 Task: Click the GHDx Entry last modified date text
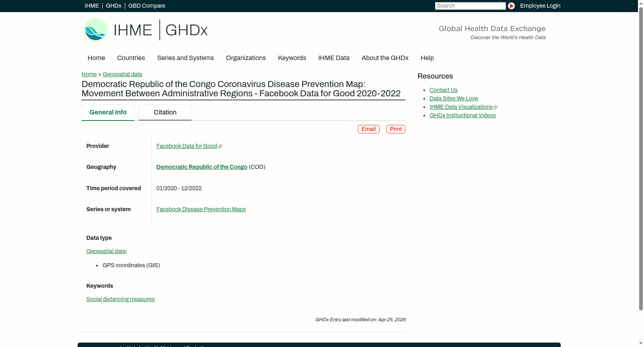pyautogui.click(x=360, y=320)
